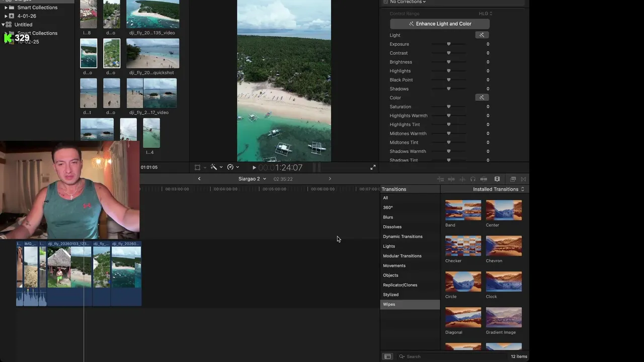Select the dji_fly_2...17_video browser clip
Screen dimensions: 644x362
coord(151,93)
